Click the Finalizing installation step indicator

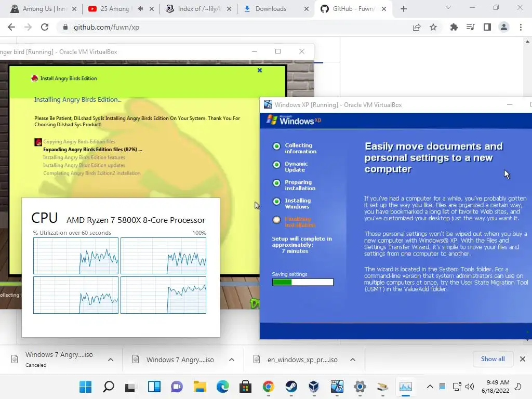(x=276, y=220)
